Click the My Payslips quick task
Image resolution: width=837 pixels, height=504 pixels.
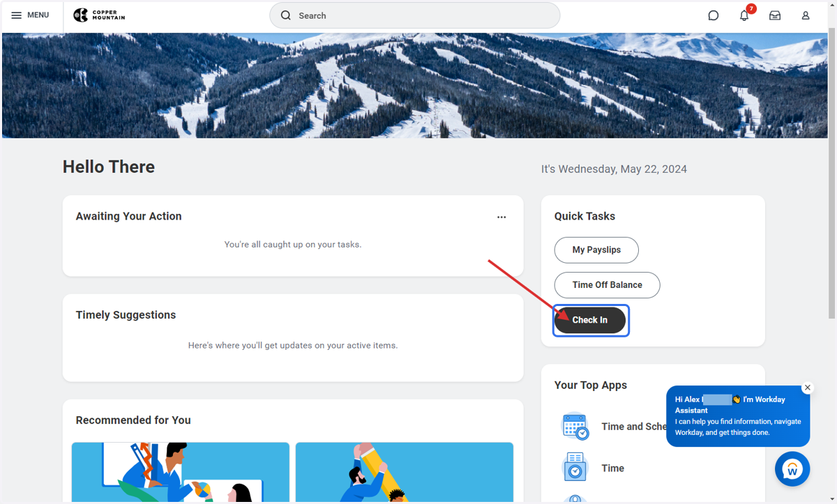pos(596,250)
